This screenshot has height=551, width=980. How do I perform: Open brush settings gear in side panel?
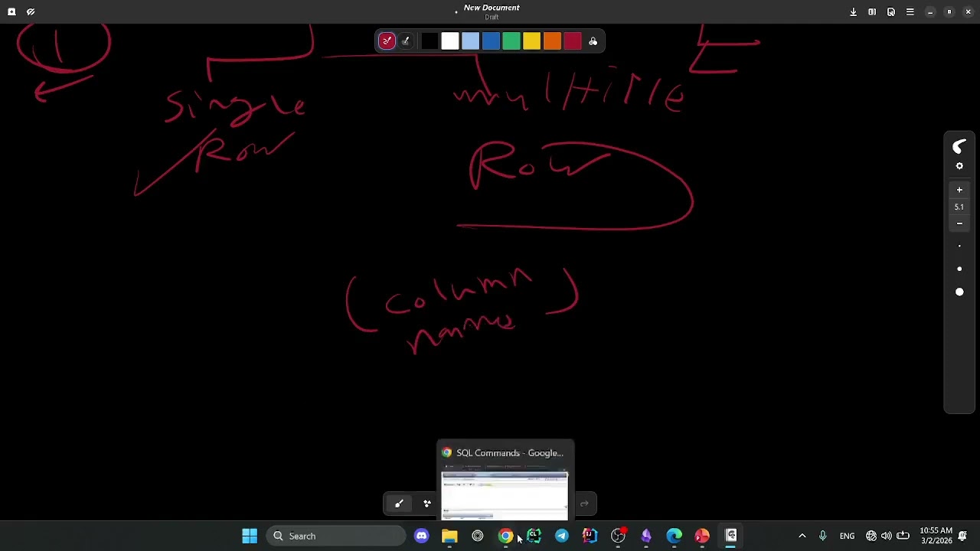959,166
